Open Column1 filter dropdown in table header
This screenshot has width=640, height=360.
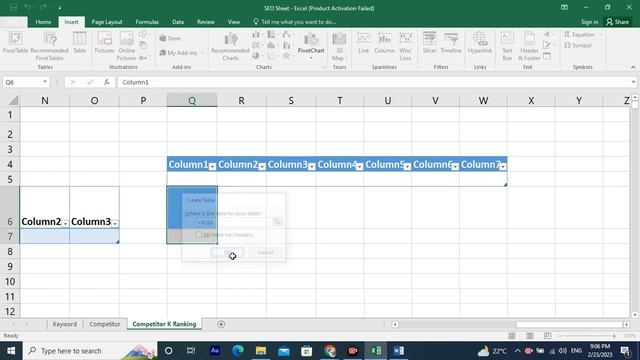click(212, 166)
